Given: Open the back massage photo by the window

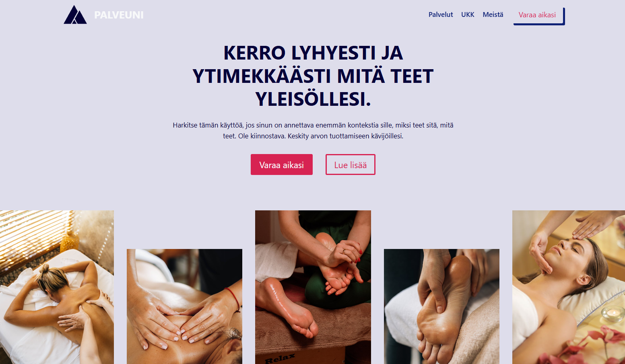Looking at the screenshot, I should [x=57, y=287].
